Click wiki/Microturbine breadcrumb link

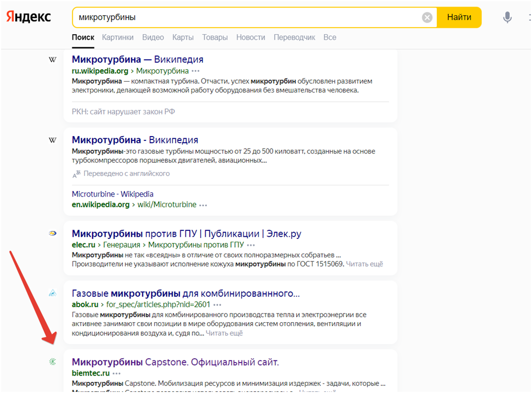point(166,205)
